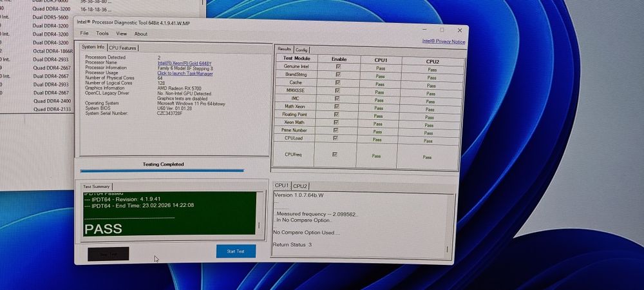Toggle the Genuine Intel enable checkbox
This screenshot has width=644, height=290.
pos(339,66)
